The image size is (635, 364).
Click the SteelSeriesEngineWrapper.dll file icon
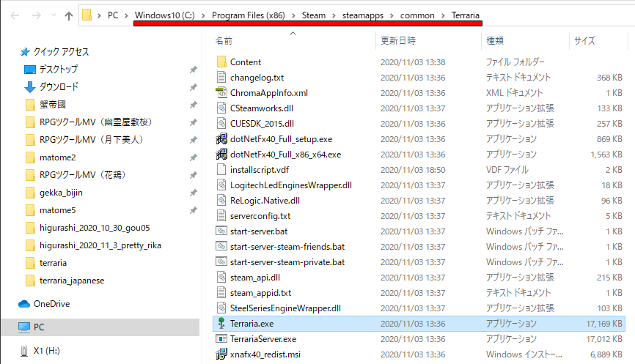coord(221,308)
